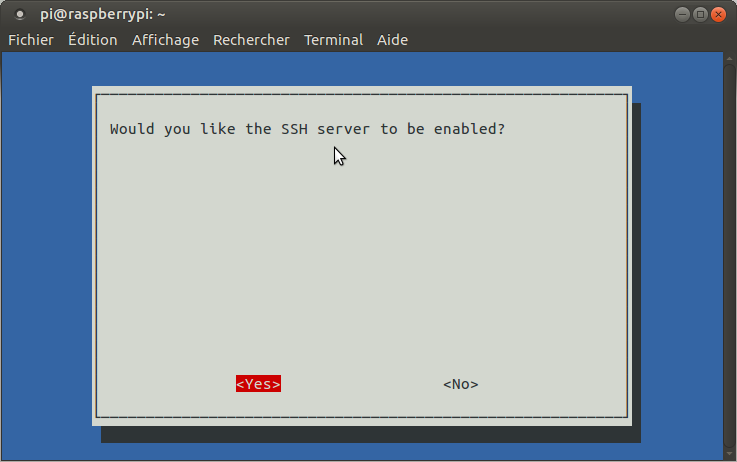737x462 pixels.
Task: Choose <Yes> to enable SSH server
Action: pyautogui.click(x=259, y=384)
